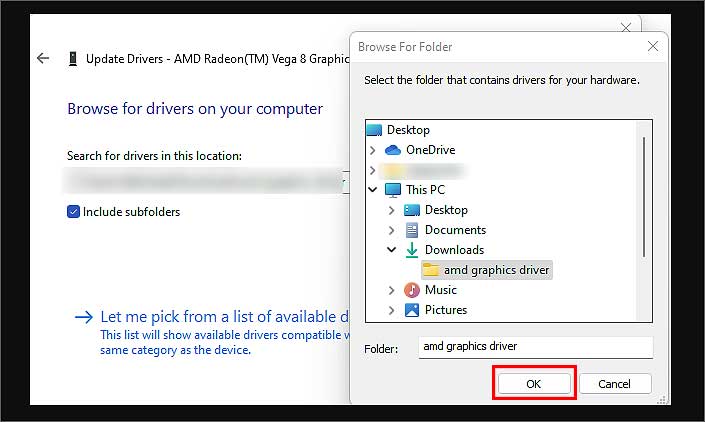Click the Downloads label in tree
The width and height of the screenshot is (705, 422).
click(x=455, y=250)
